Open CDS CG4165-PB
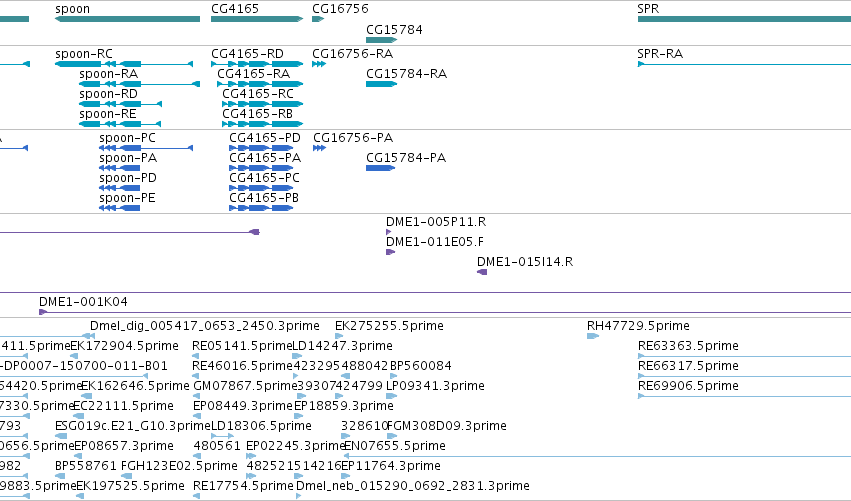Viewport: 851px width, 501px height. 261,208
